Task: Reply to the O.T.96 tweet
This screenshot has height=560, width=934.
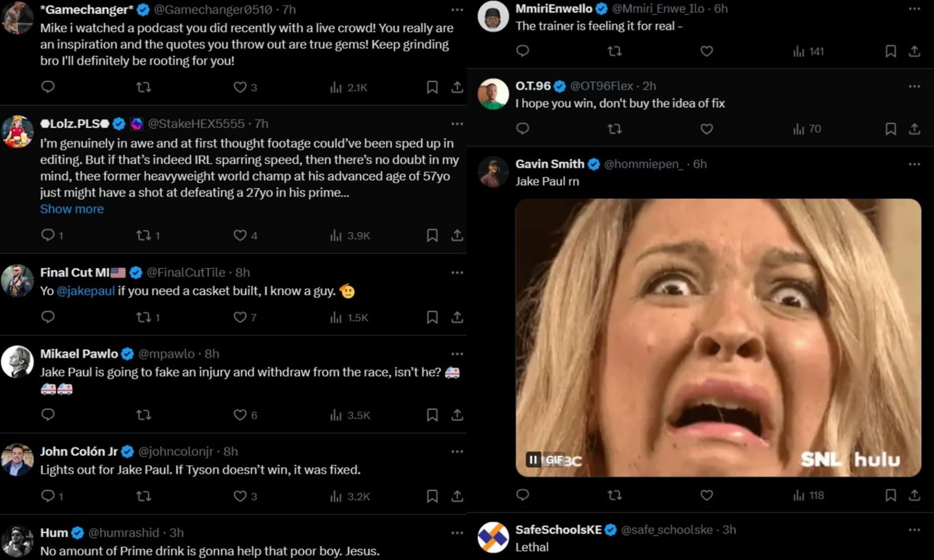Action: point(522,128)
